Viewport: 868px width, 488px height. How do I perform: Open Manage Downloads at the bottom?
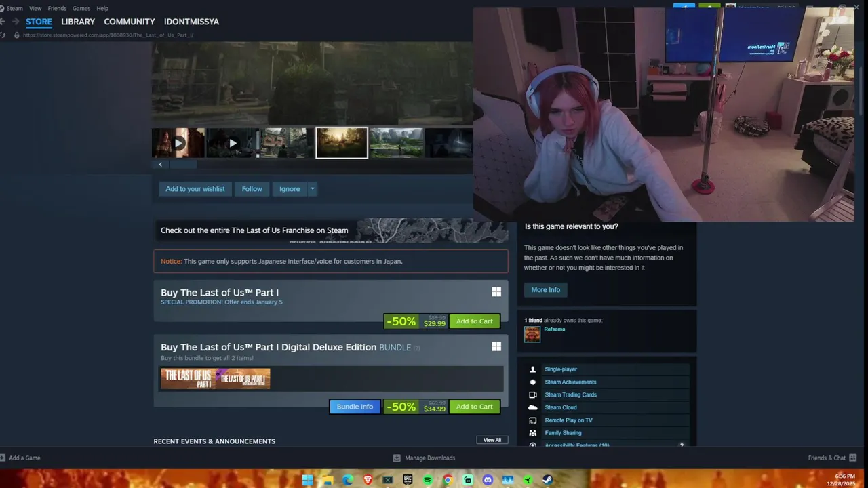[425, 458]
